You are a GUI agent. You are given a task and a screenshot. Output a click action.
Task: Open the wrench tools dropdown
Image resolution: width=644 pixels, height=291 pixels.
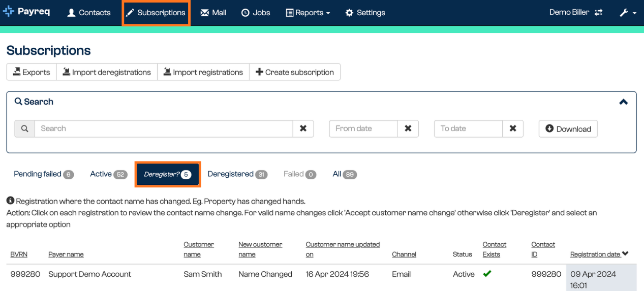point(628,13)
